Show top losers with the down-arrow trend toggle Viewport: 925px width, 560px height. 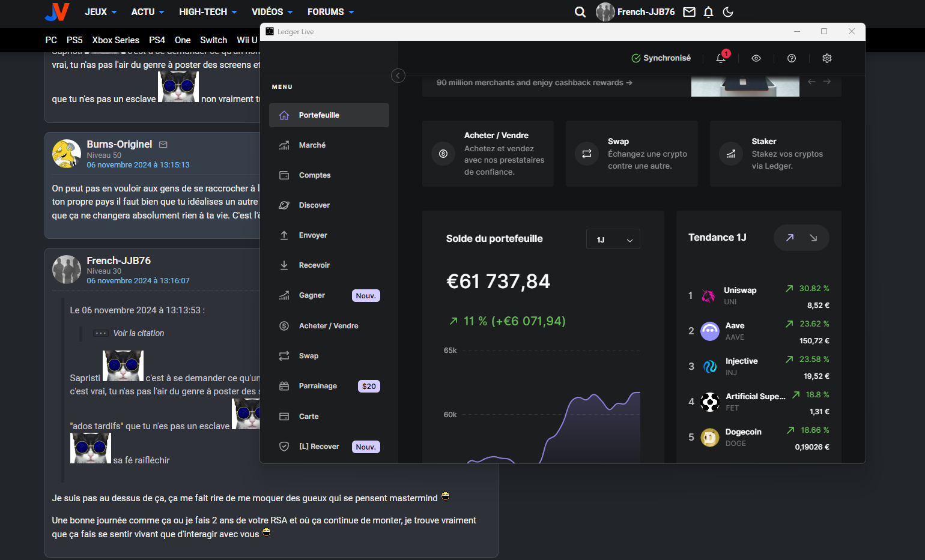tap(813, 238)
